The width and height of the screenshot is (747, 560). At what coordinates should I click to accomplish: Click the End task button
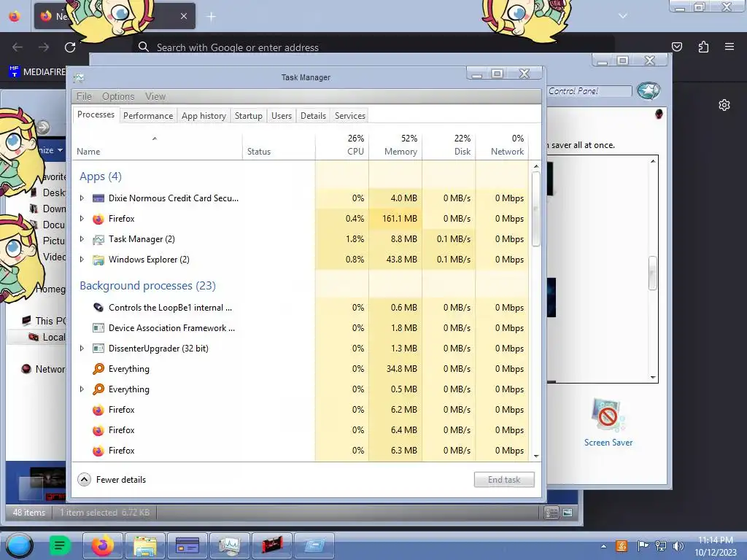tap(504, 480)
